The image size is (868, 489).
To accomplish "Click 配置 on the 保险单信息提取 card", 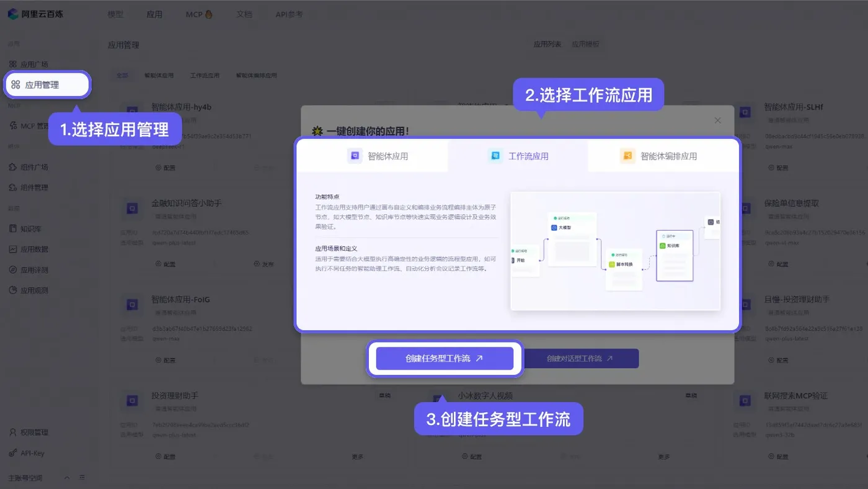I will [778, 264].
